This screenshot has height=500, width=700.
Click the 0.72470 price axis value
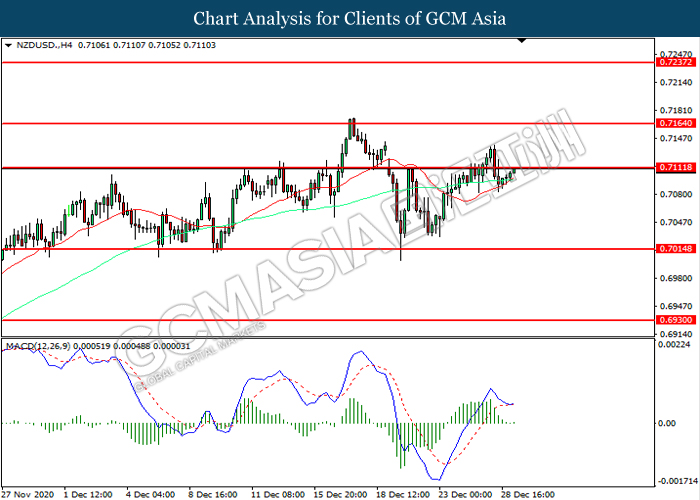676,54
